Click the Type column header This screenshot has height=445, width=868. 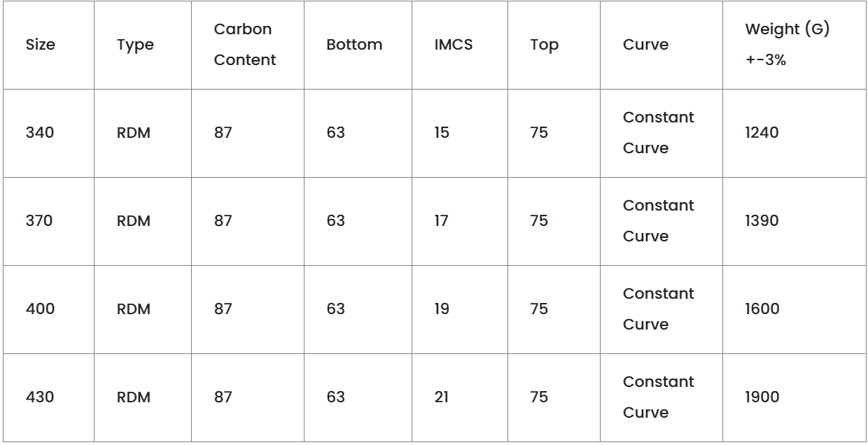tap(135, 45)
